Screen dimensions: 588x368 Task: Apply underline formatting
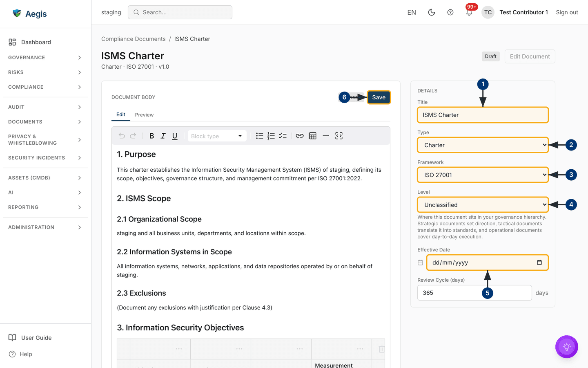click(175, 136)
